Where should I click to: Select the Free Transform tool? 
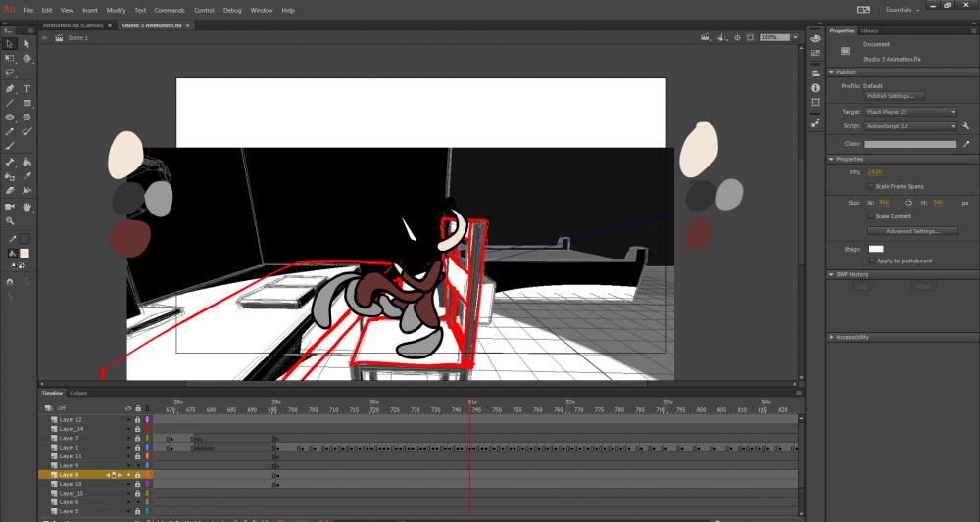[x=10, y=58]
